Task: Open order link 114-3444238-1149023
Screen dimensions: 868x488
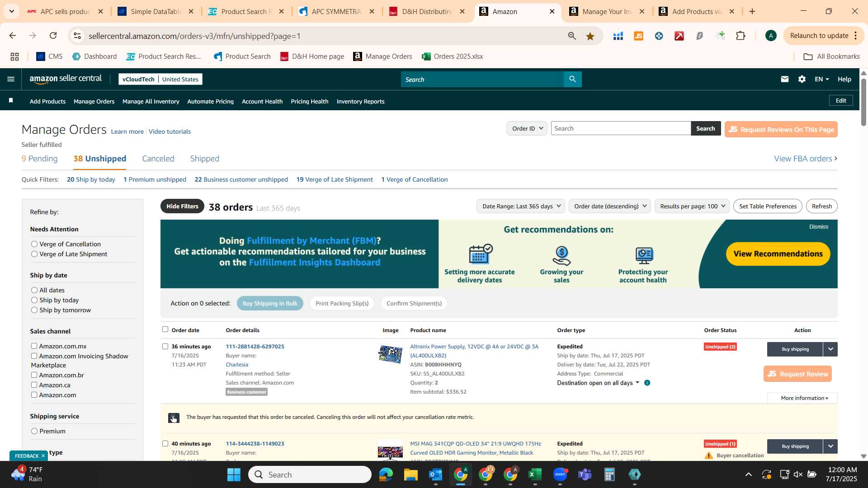Action: click(255, 444)
